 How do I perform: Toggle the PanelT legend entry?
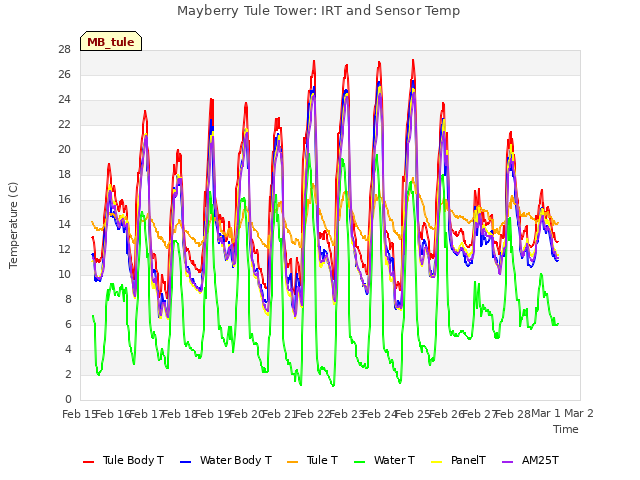458,460
